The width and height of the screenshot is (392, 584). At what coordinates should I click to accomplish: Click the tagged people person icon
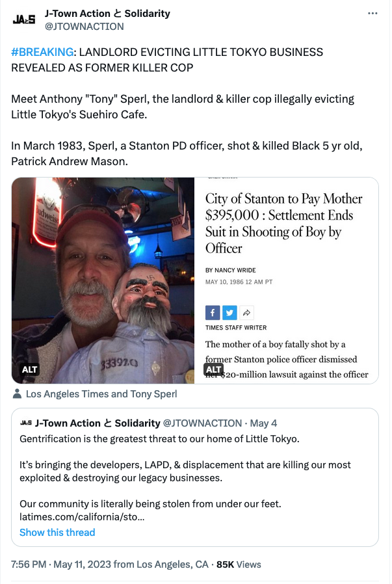tap(17, 394)
